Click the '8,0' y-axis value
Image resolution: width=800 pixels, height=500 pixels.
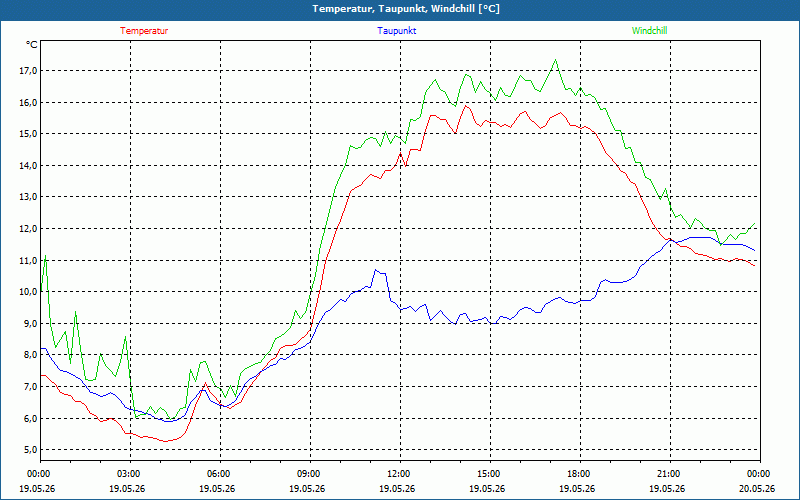[31, 355]
